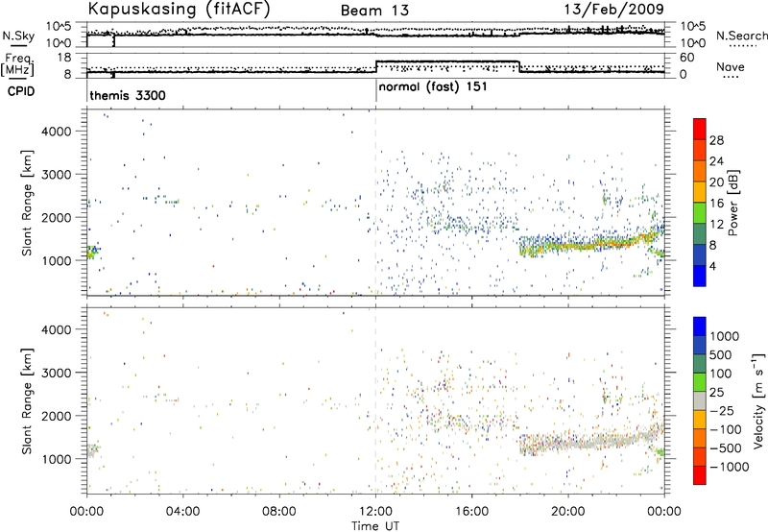The image size is (768, 532).
Task: Click Slant Range label of power panel
Action: click(27, 203)
